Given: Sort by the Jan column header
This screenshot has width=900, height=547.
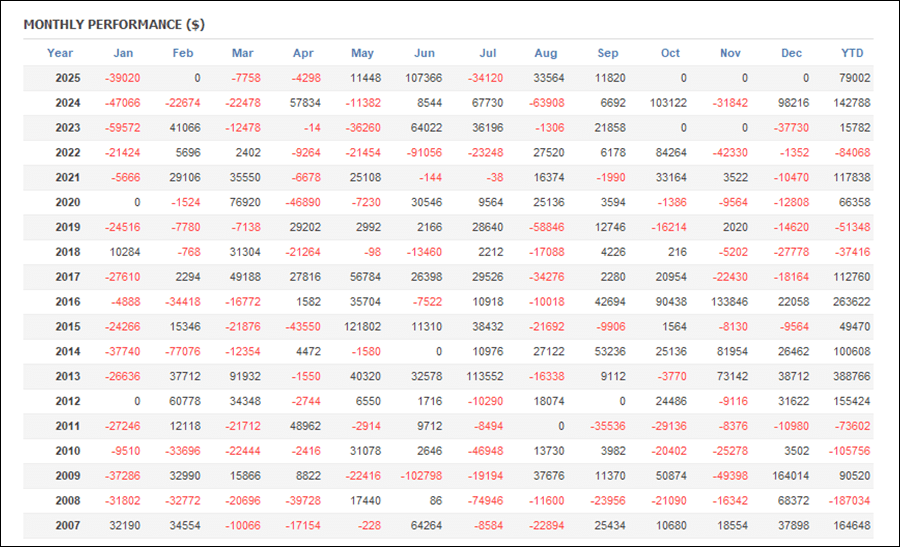Looking at the screenshot, I should pyautogui.click(x=123, y=53).
